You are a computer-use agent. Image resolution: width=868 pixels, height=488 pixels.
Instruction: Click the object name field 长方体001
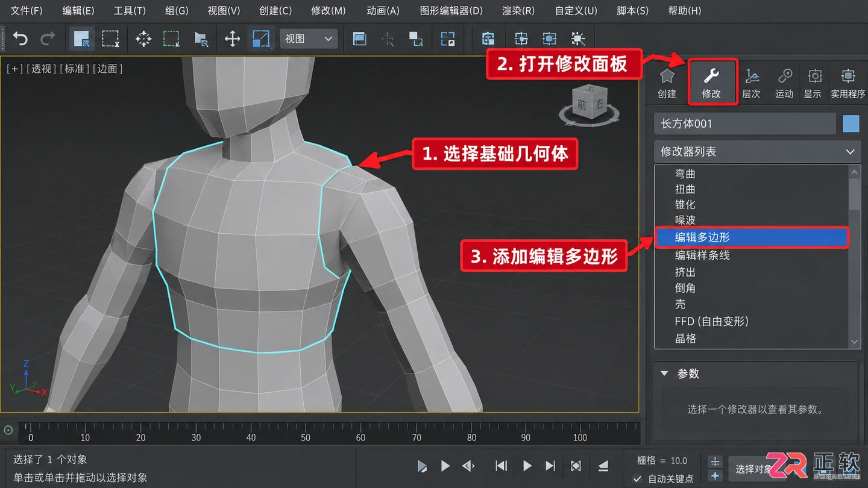[x=745, y=124]
